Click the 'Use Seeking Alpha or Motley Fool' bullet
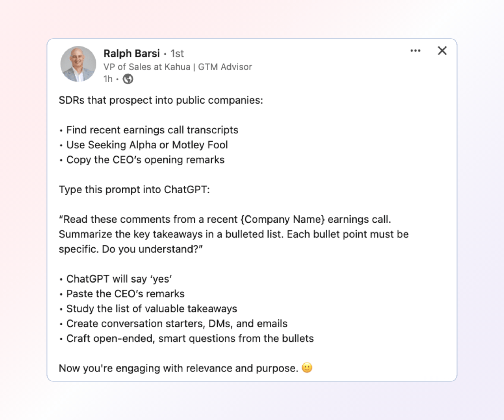504x420 pixels. point(147,145)
